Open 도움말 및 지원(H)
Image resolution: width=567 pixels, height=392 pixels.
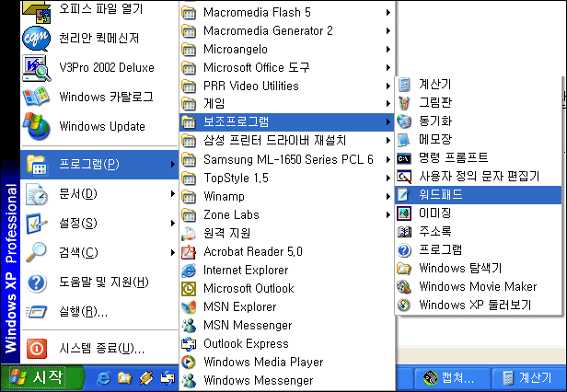[99, 282]
